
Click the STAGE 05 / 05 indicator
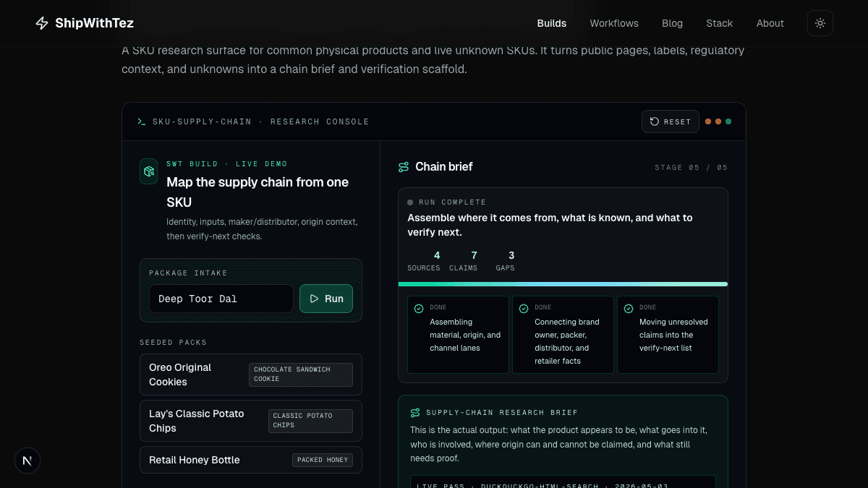[692, 167]
